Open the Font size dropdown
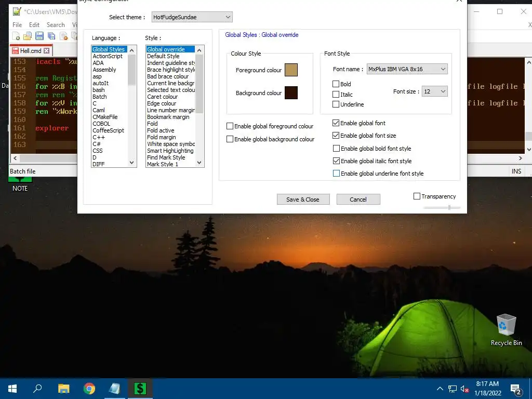 click(x=435, y=91)
